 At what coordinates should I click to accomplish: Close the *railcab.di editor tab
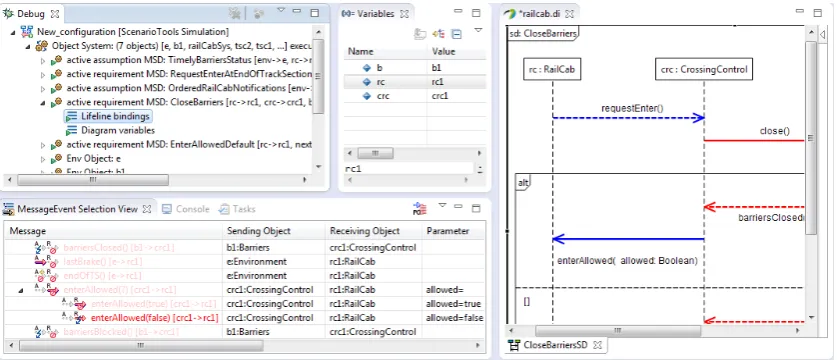pyautogui.click(x=569, y=14)
